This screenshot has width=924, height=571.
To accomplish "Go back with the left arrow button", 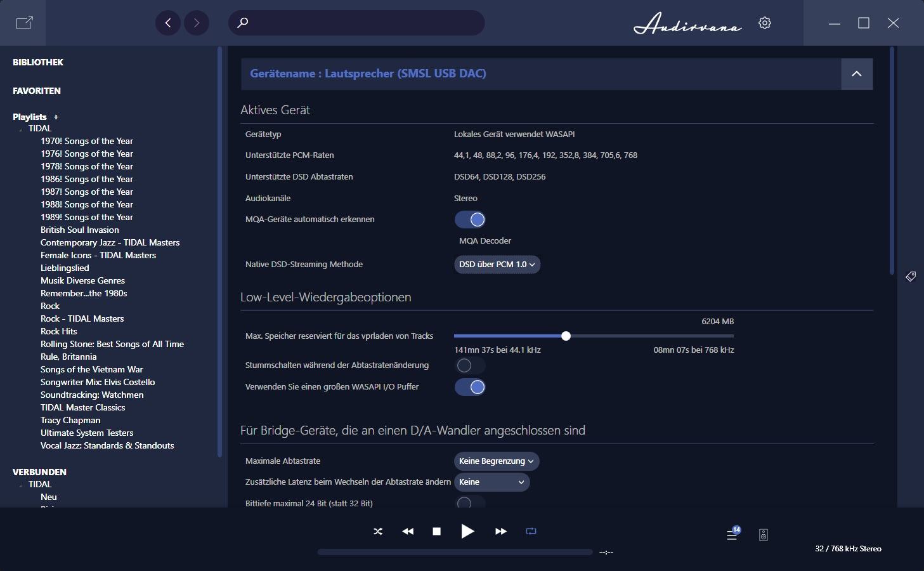I will (168, 23).
